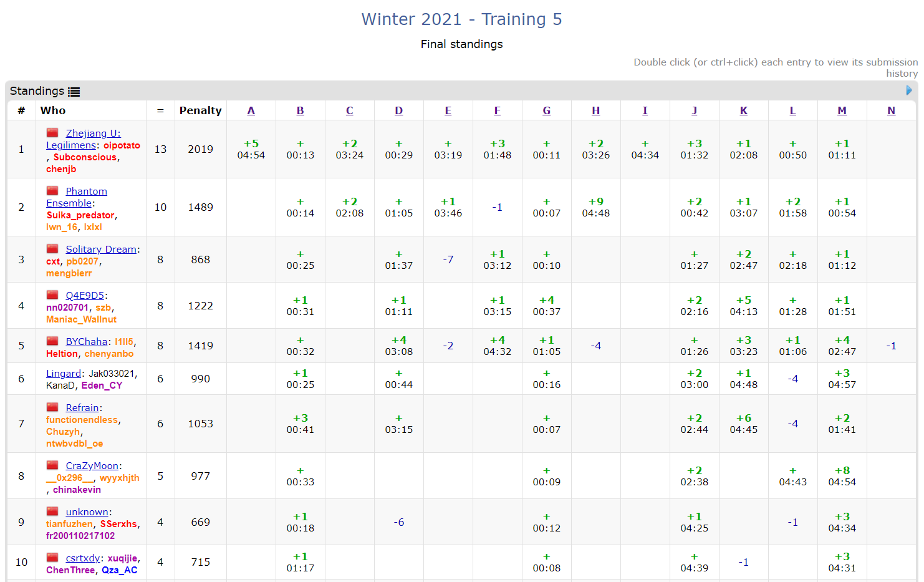
Task: Click the Winter 2021 - Training 5 title
Action: click(x=461, y=19)
